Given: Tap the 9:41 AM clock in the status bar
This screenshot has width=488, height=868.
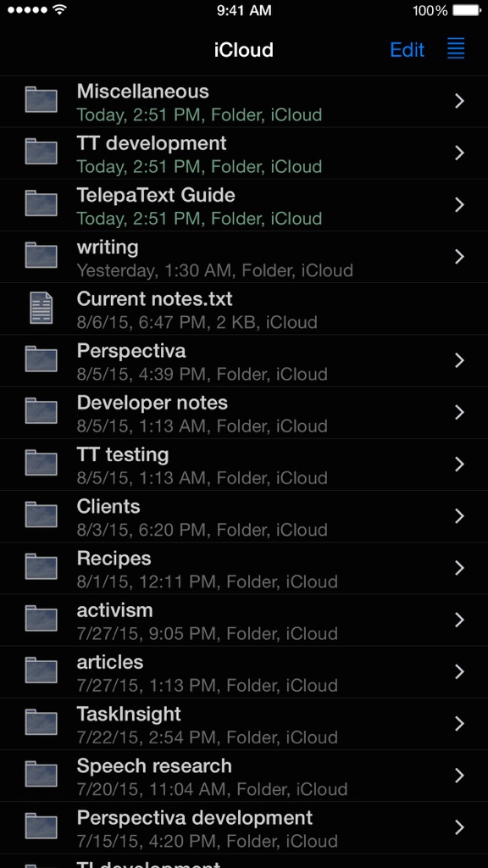Looking at the screenshot, I should [244, 10].
